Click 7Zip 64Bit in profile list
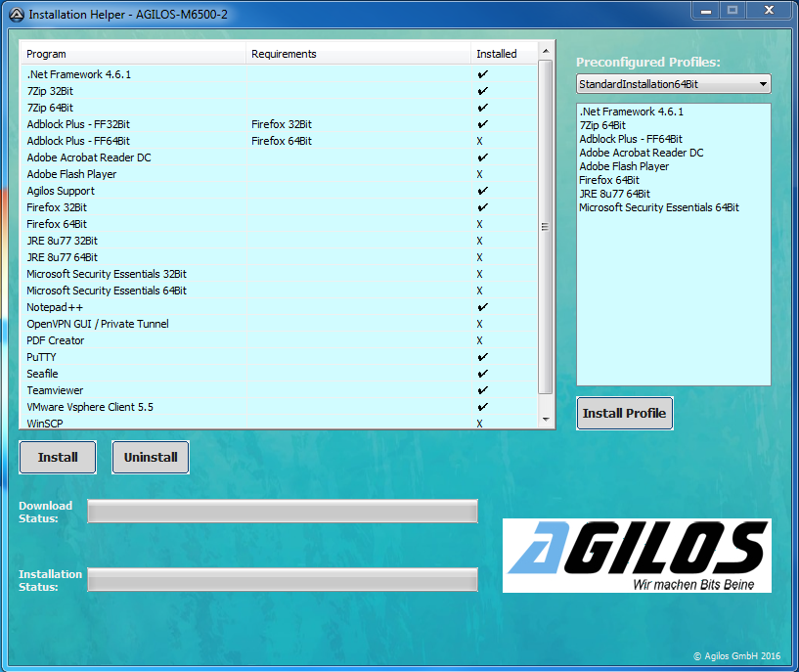 coord(602,125)
